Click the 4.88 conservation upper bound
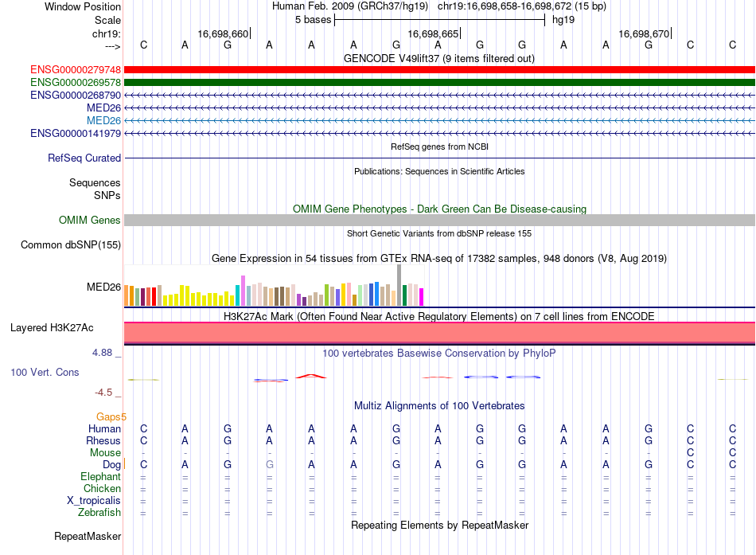This screenshot has width=756, height=555. pyautogui.click(x=102, y=353)
